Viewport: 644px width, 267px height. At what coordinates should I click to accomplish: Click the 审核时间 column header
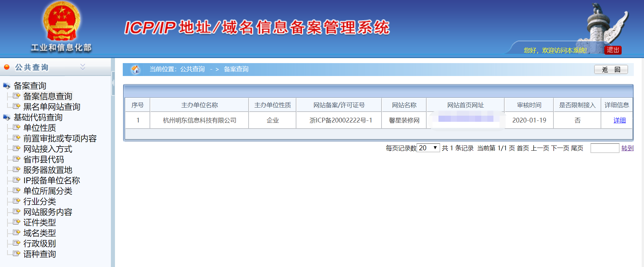click(x=529, y=105)
